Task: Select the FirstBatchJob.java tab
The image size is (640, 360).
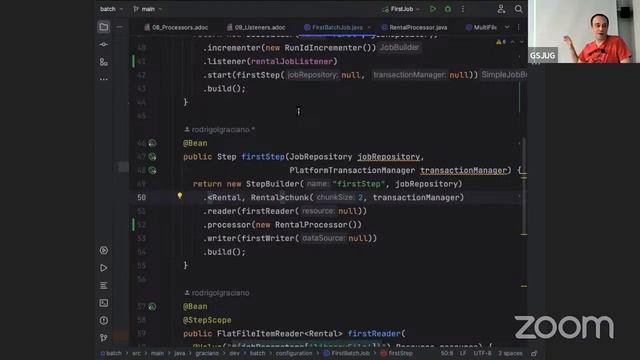Action: pyautogui.click(x=333, y=27)
